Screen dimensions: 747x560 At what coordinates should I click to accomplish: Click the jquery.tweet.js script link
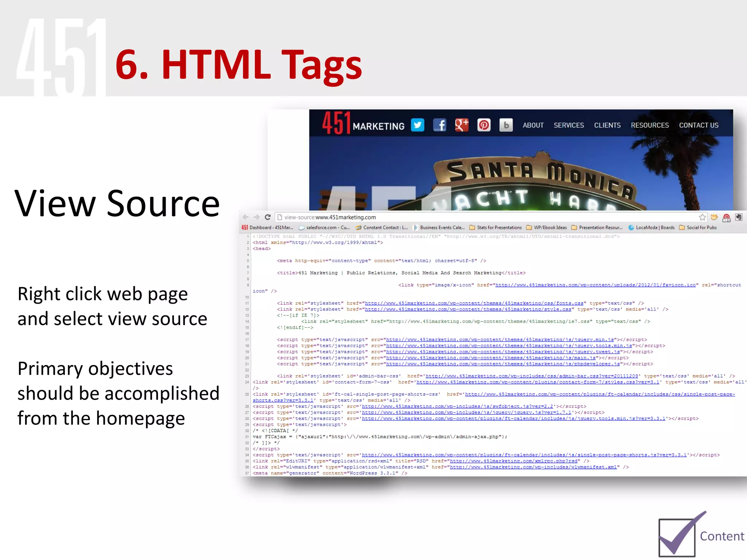[x=503, y=352]
